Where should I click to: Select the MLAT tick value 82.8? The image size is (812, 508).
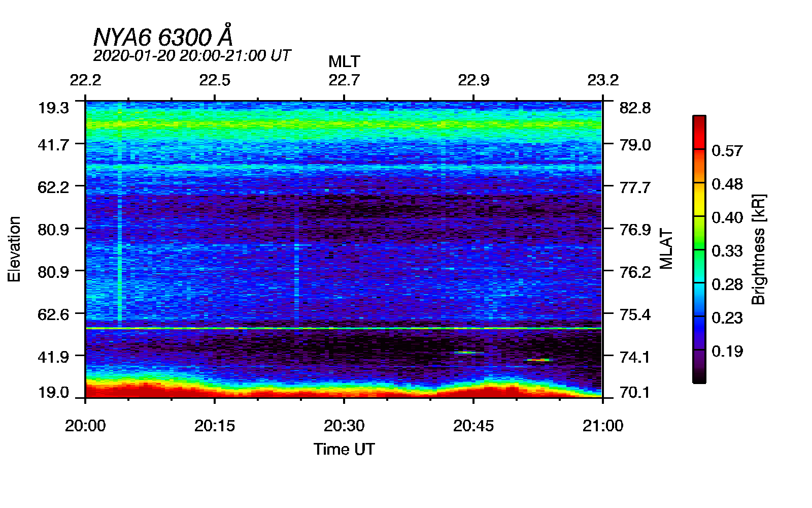pos(635,108)
